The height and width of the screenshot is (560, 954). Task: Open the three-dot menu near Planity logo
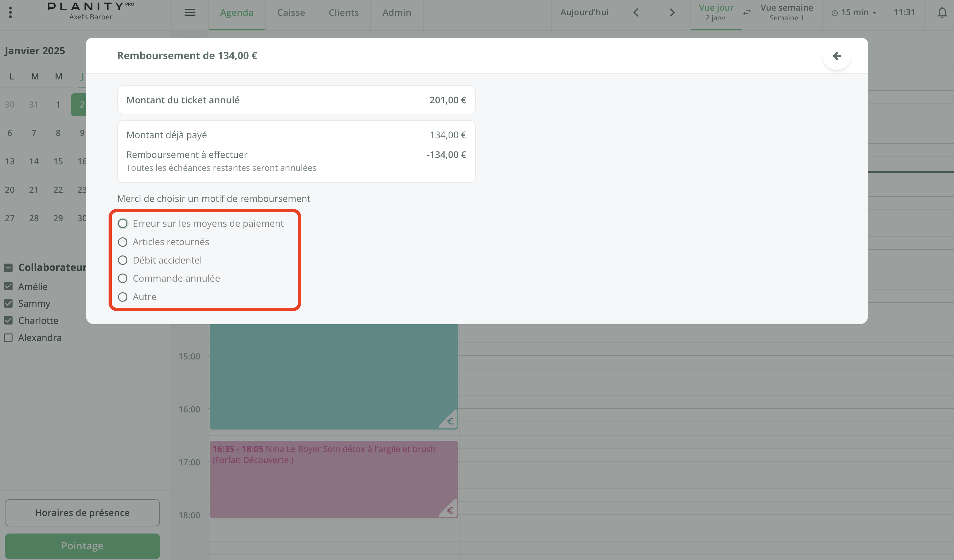click(11, 13)
